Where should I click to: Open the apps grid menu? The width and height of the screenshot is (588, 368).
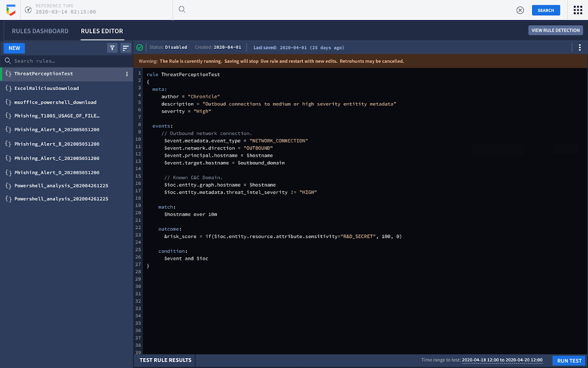(x=578, y=10)
